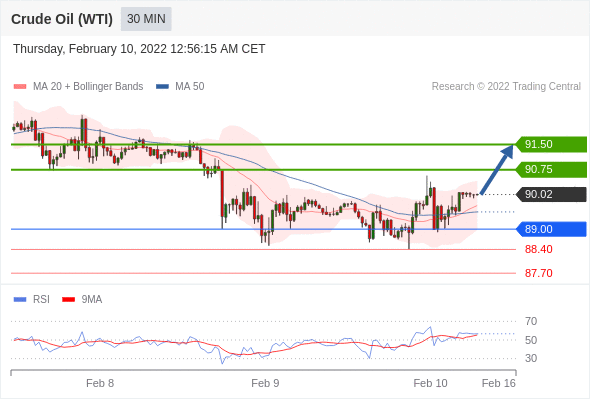590x400 pixels.
Task: Click the Feb 10 date axis marker
Action: pos(430,383)
